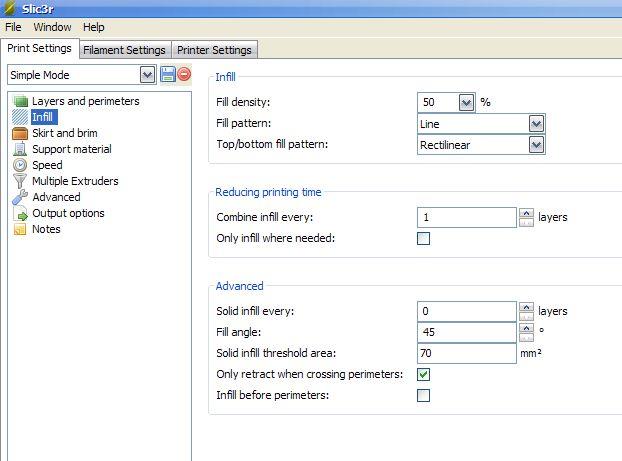The height and width of the screenshot is (461, 622).
Task: Open the Simple Mode preset dropdown
Action: [147, 75]
